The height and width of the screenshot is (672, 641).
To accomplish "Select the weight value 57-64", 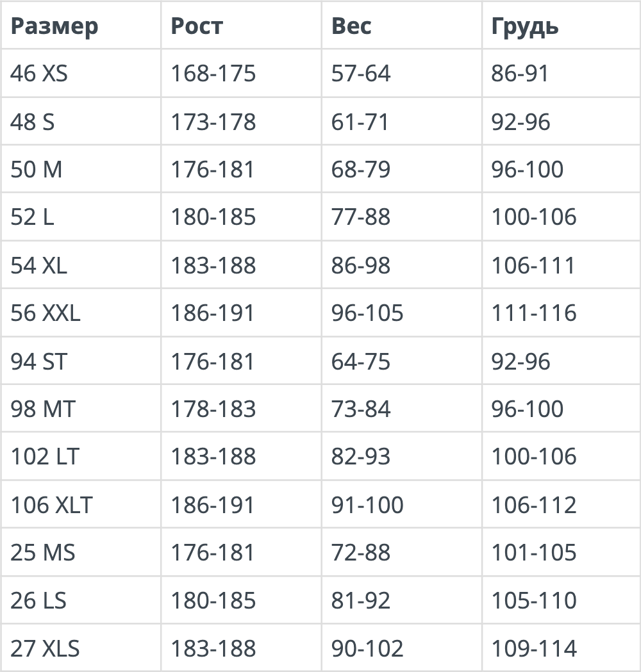I will [361, 74].
